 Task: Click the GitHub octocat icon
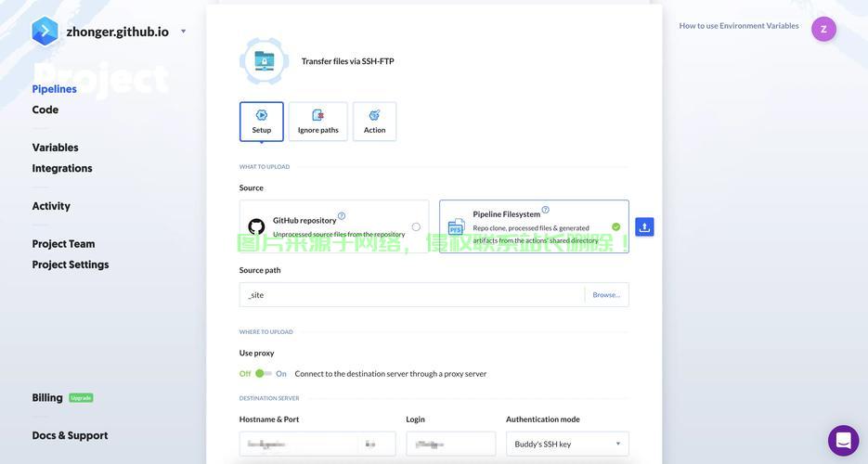pos(256,226)
